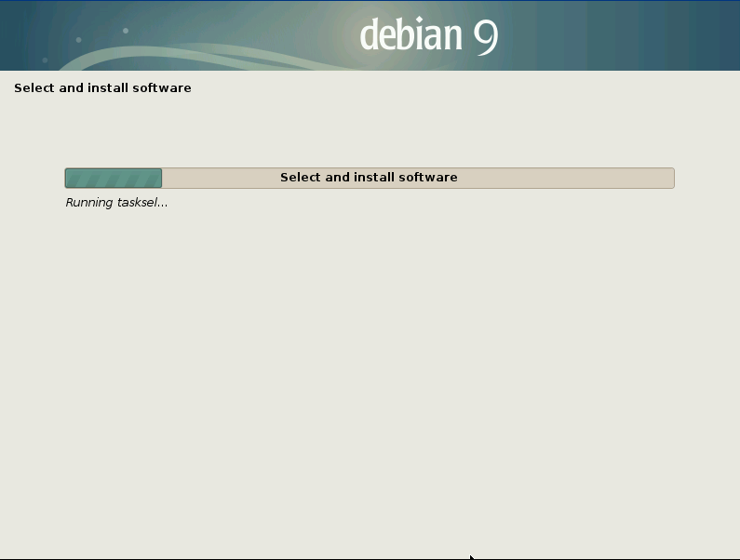740x560 pixels.
Task: Click the green filled progress bar segment
Action: click(x=113, y=178)
